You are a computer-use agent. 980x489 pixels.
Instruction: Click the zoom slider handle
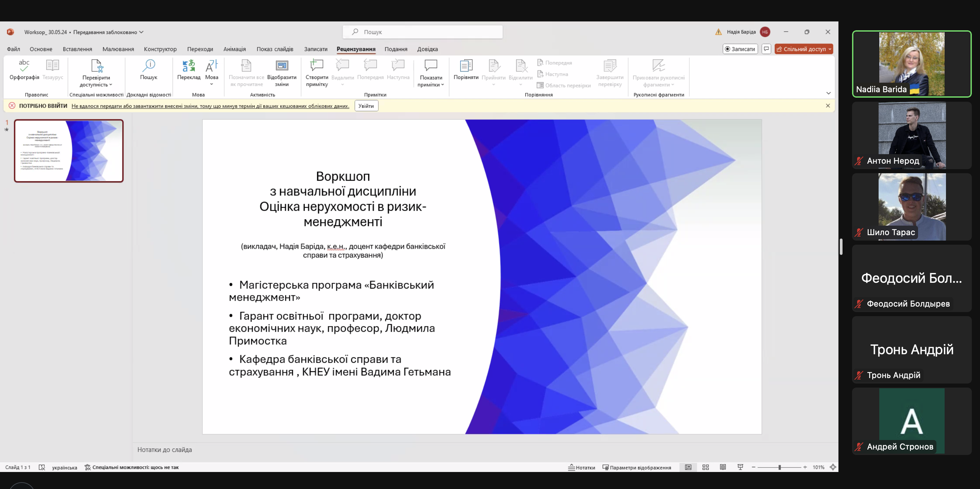pos(780,467)
